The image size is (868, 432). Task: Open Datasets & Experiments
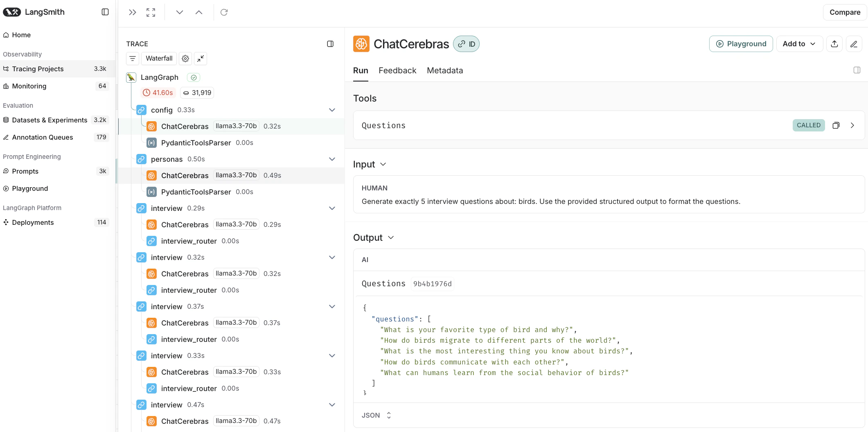pos(58,120)
